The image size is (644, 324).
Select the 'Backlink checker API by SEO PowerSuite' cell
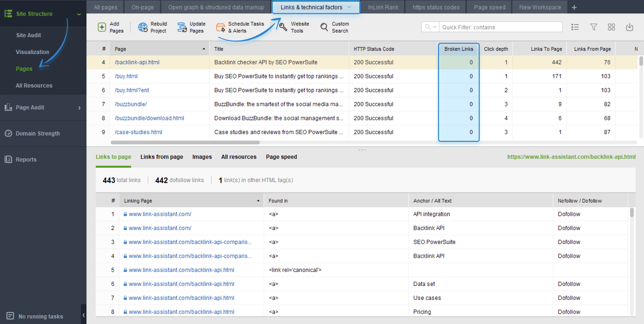coord(279,62)
